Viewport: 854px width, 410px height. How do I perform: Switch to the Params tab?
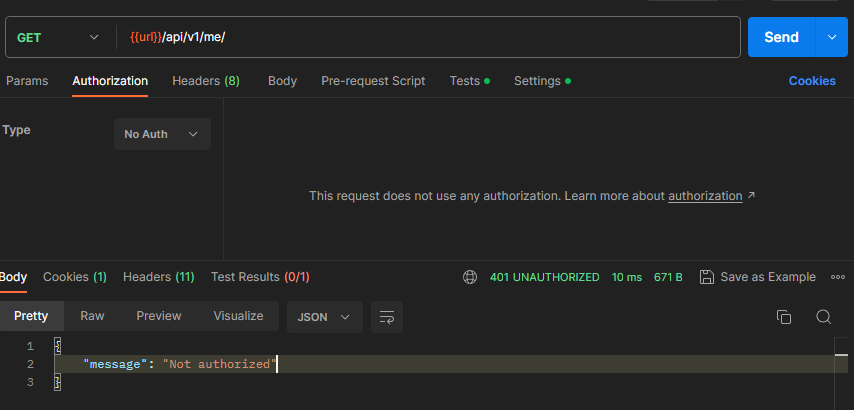pyautogui.click(x=27, y=81)
